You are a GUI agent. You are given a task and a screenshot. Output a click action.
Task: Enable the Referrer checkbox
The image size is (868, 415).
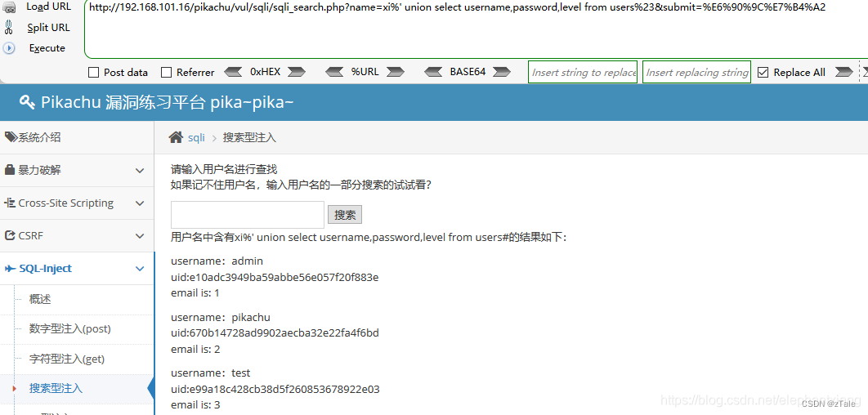coord(166,72)
